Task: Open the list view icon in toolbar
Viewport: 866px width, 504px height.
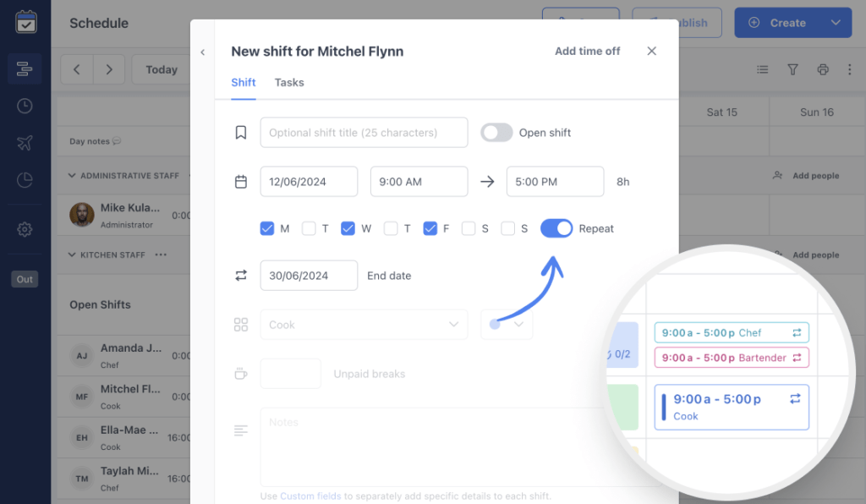Action: click(762, 69)
